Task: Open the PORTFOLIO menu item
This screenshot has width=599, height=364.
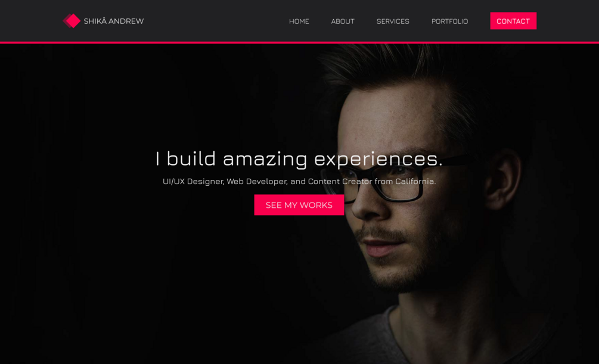Action: coord(449,21)
